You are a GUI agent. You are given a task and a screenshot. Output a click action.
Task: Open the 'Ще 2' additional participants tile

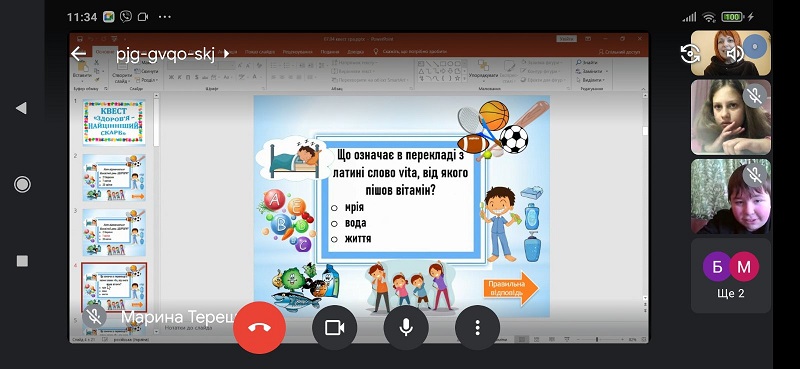pyautogui.click(x=731, y=276)
